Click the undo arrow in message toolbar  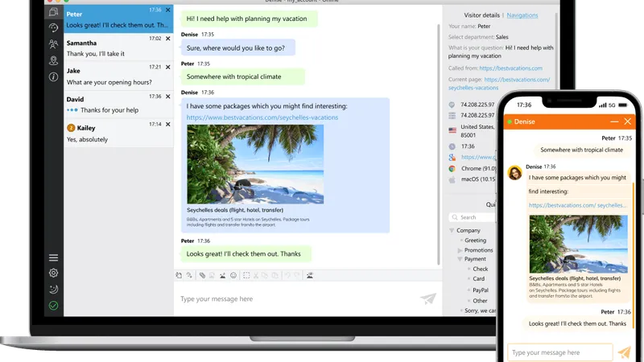point(287,275)
